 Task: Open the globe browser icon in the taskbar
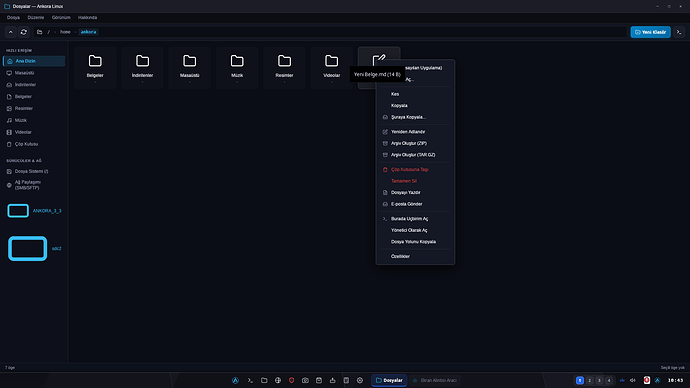(278, 380)
